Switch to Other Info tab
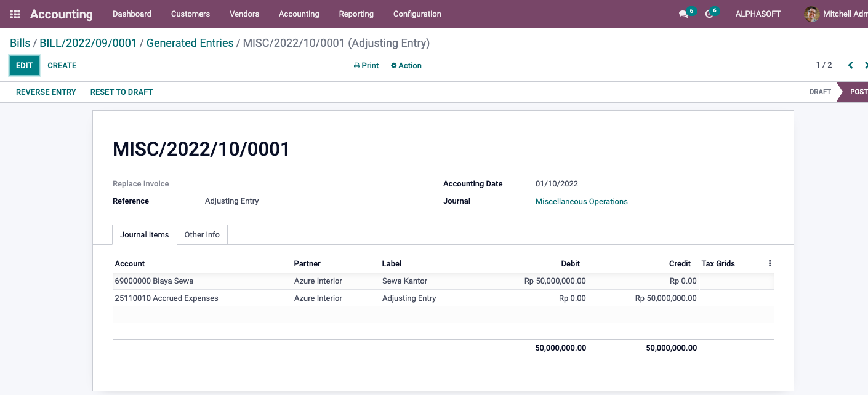868x395 pixels. click(202, 235)
